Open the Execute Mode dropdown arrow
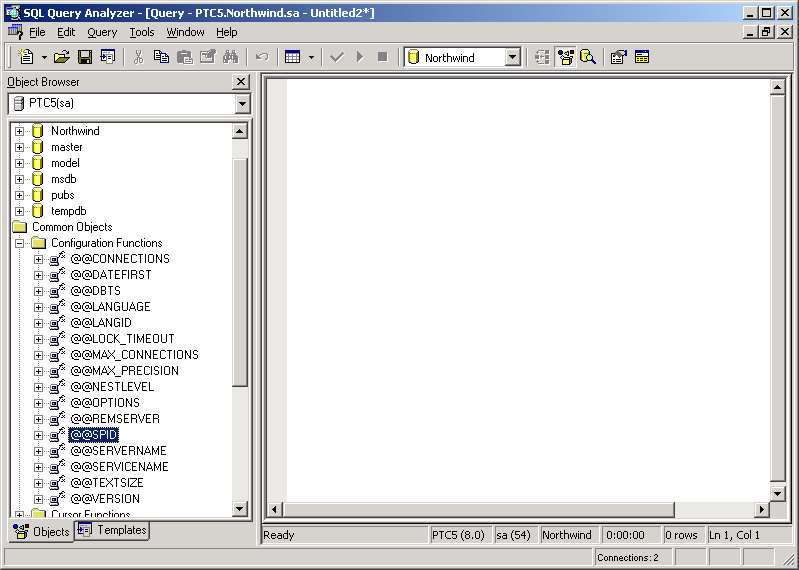Screen dimensions: 799x570 311,57
